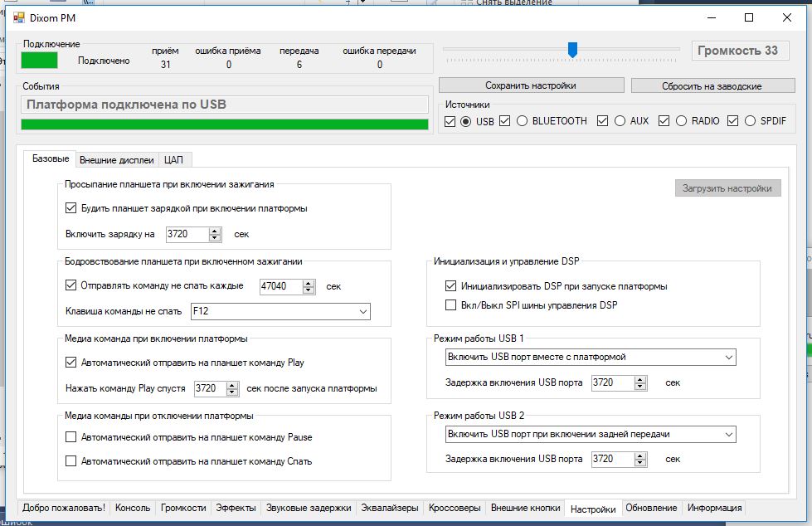
Task: Click the Сохранить настройки button
Action: pyautogui.click(x=531, y=85)
